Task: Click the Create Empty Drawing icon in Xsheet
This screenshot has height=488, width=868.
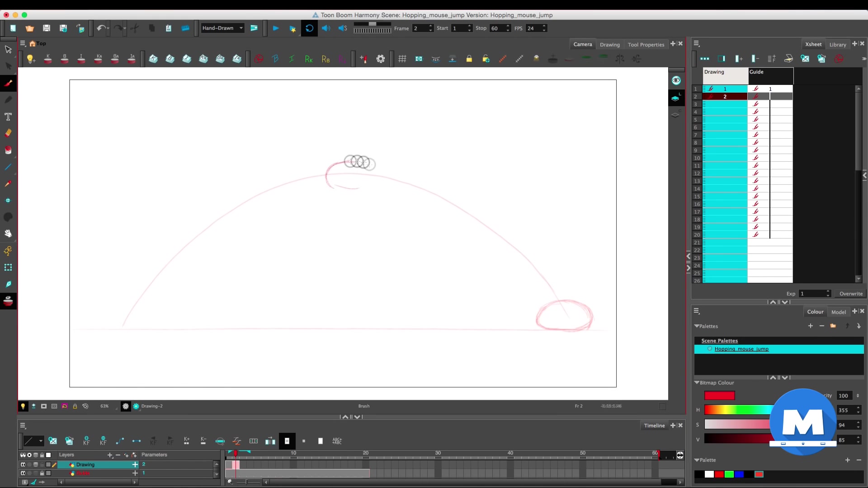Action: click(x=805, y=59)
